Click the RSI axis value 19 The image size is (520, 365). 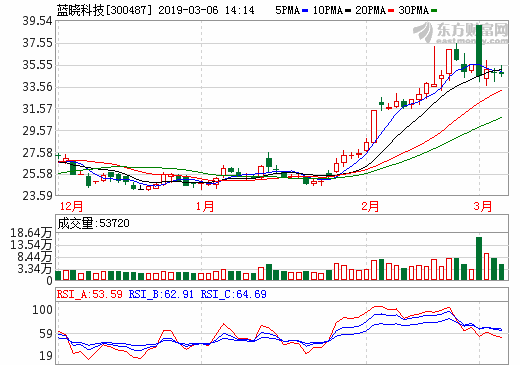46,356
